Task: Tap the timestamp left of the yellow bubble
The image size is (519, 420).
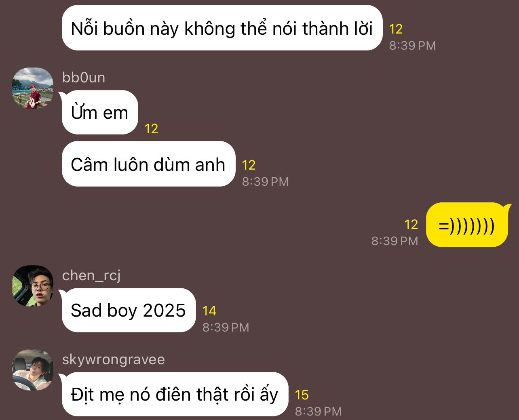Action: pos(395,241)
